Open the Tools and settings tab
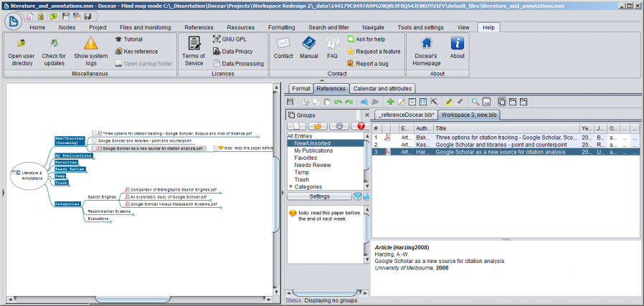Image resolution: width=644 pixels, height=306 pixels. (x=420, y=27)
